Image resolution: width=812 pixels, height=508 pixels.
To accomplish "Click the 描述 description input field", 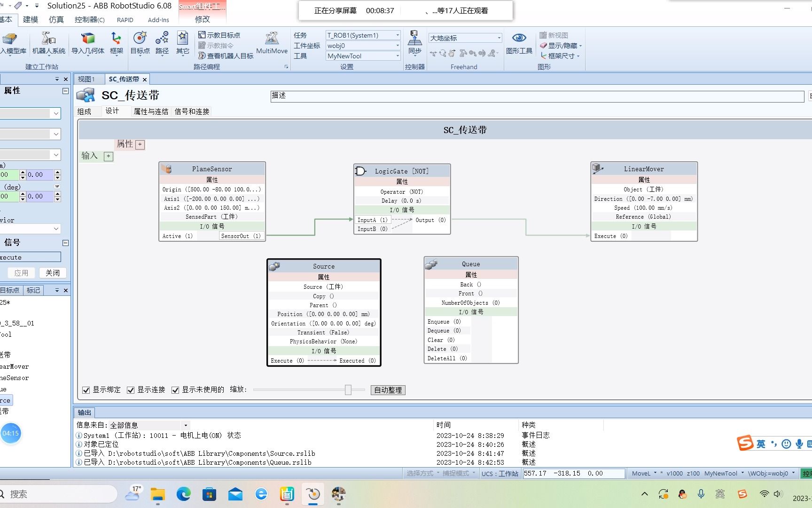I will point(537,96).
